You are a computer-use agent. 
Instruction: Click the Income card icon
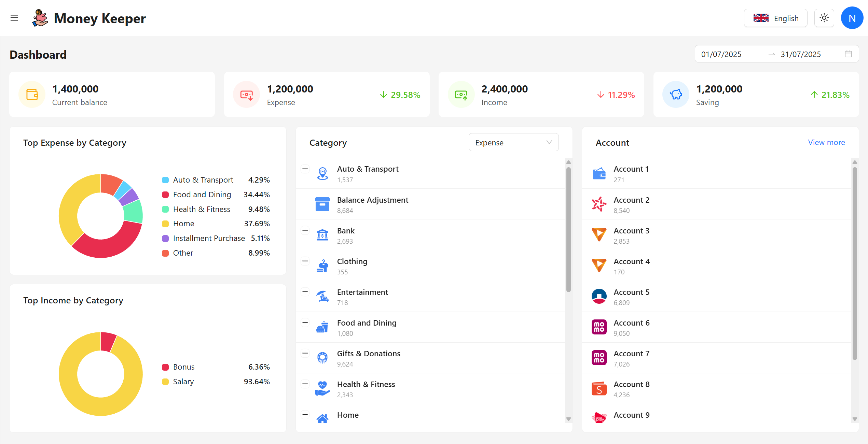pyautogui.click(x=461, y=95)
